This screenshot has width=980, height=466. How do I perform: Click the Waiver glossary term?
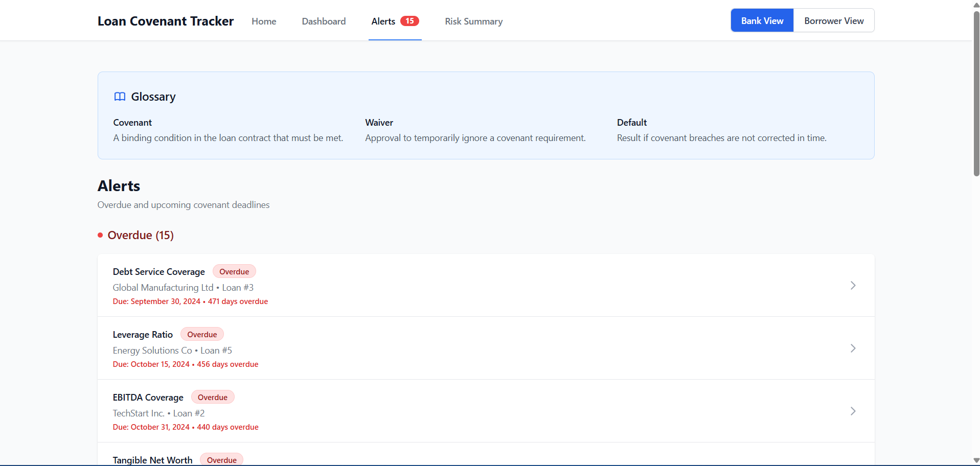tap(379, 123)
